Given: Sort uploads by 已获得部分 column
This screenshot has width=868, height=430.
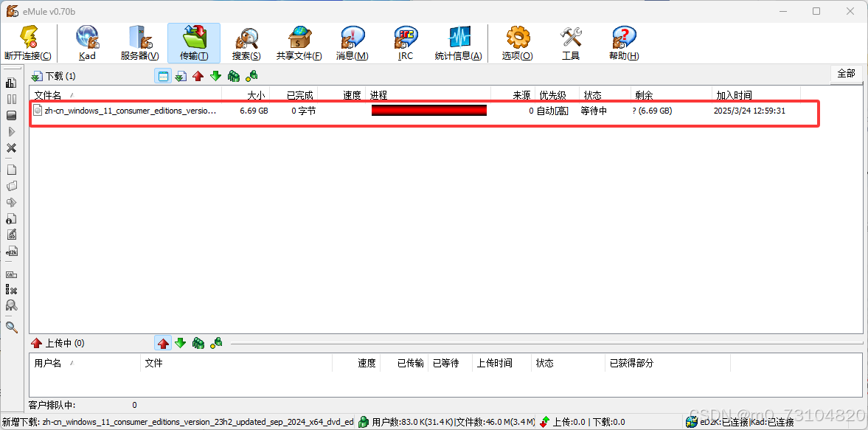Looking at the screenshot, I should (667, 363).
